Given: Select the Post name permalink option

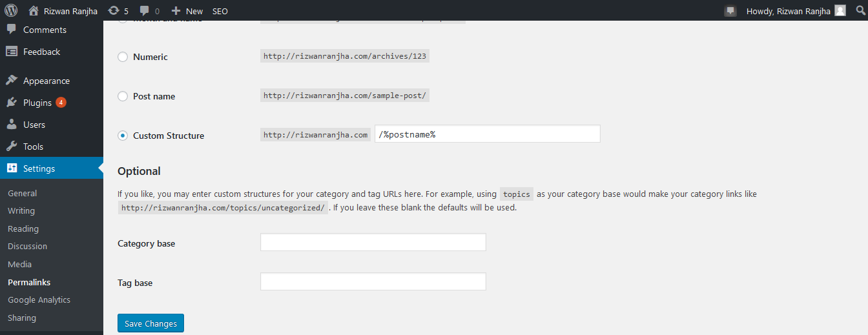Looking at the screenshot, I should (x=123, y=96).
